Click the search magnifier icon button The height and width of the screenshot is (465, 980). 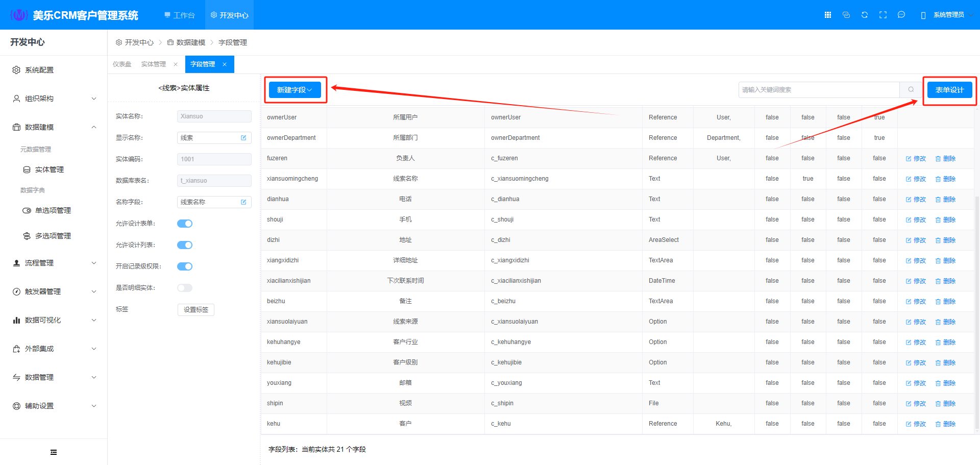911,90
